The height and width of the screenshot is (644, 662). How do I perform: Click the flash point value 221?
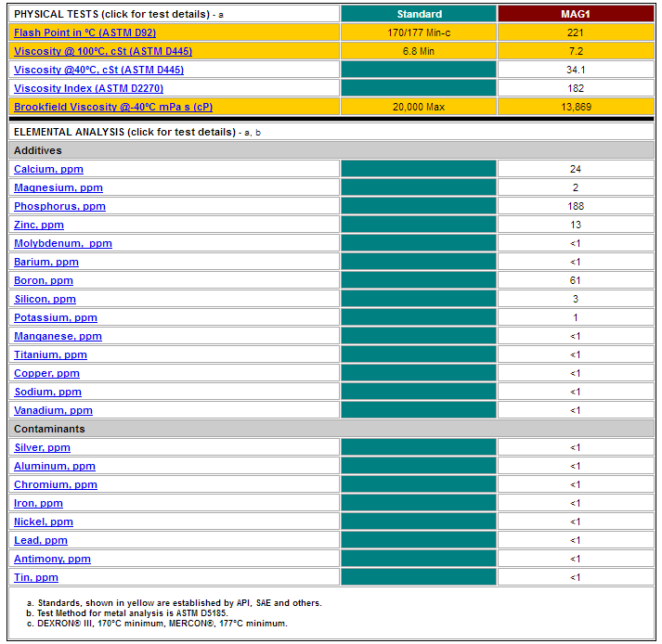pos(576,32)
